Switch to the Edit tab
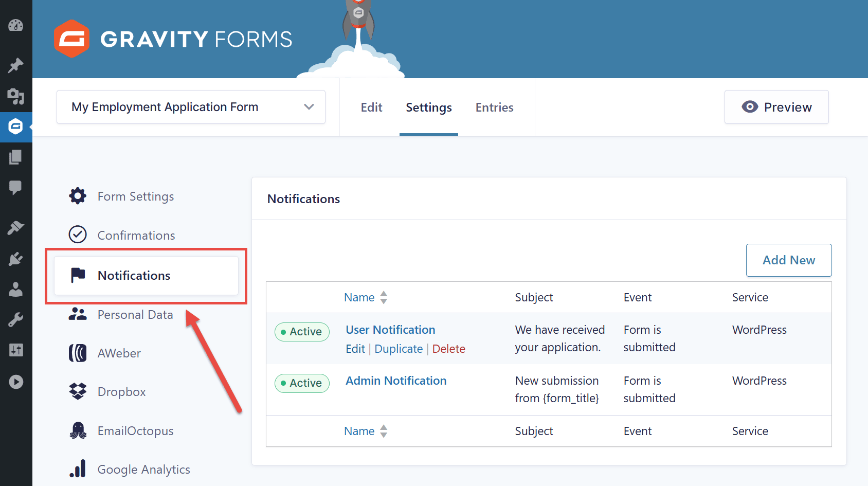The width and height of the screenshot is (868, 486). click(x=371, y=107)
